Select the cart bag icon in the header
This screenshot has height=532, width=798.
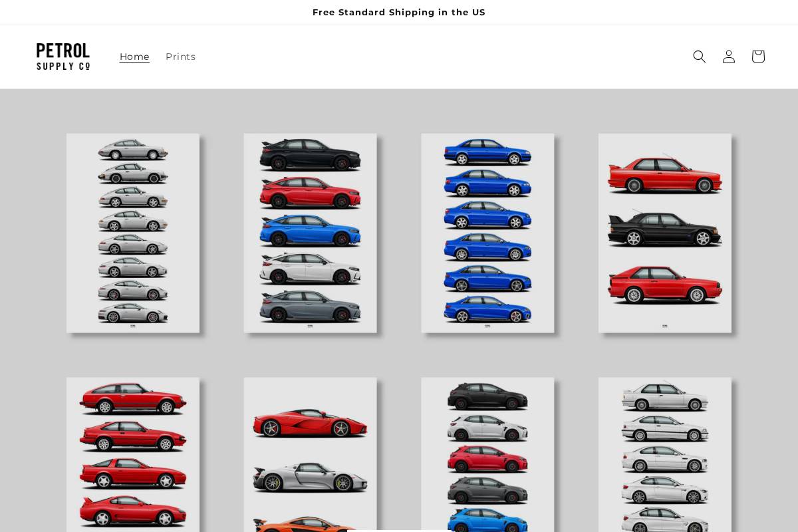(x=758, y=57)
